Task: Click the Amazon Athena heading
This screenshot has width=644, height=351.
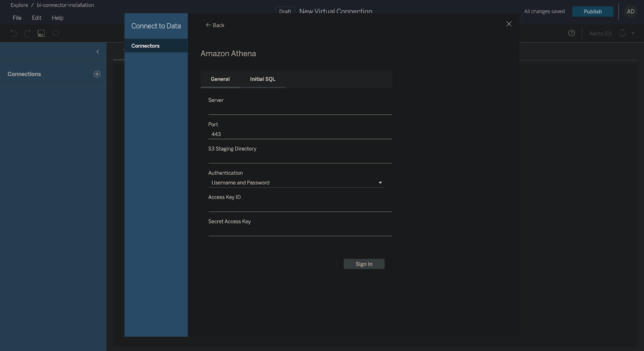Action: pos(228,53)
